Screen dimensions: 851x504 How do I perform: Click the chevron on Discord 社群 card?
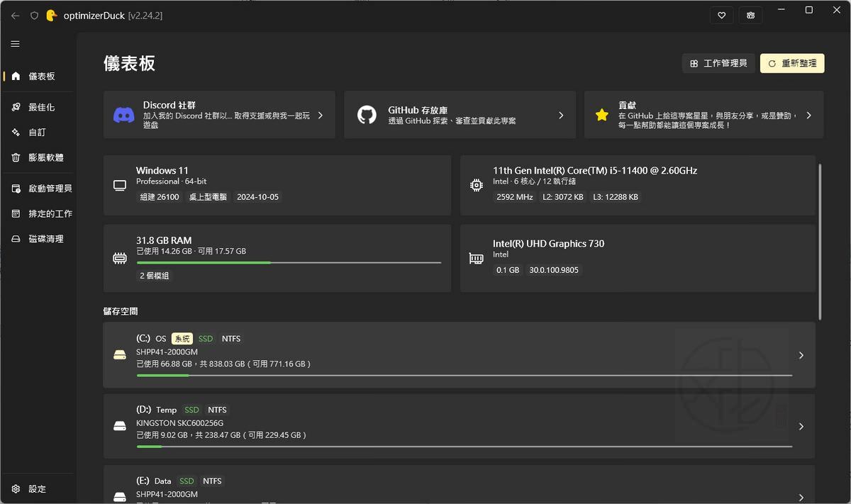click(x=321, y=115)
